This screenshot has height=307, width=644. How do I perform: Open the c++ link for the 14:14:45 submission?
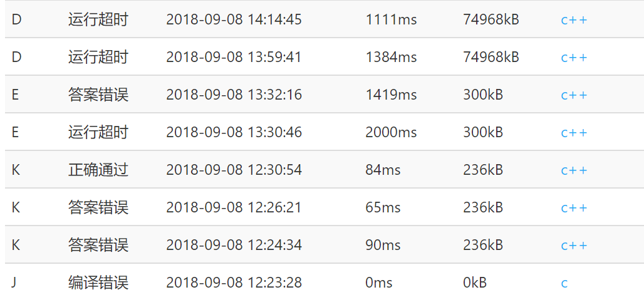tap(574, 20)
